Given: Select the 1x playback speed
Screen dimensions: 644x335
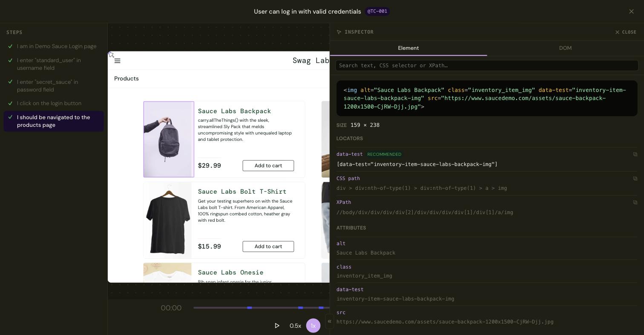Looking at the screenshot, I should (x=313, y=326).
